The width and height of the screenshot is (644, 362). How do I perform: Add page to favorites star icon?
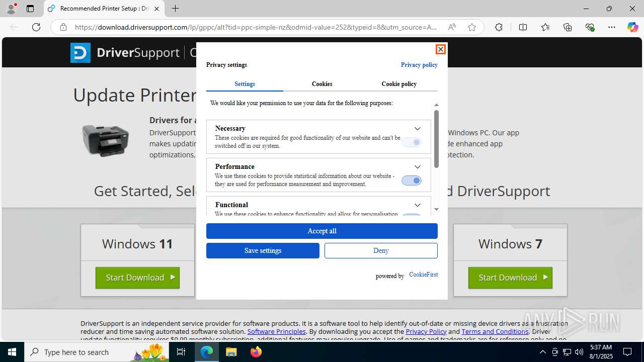click(x=472, y=27)
